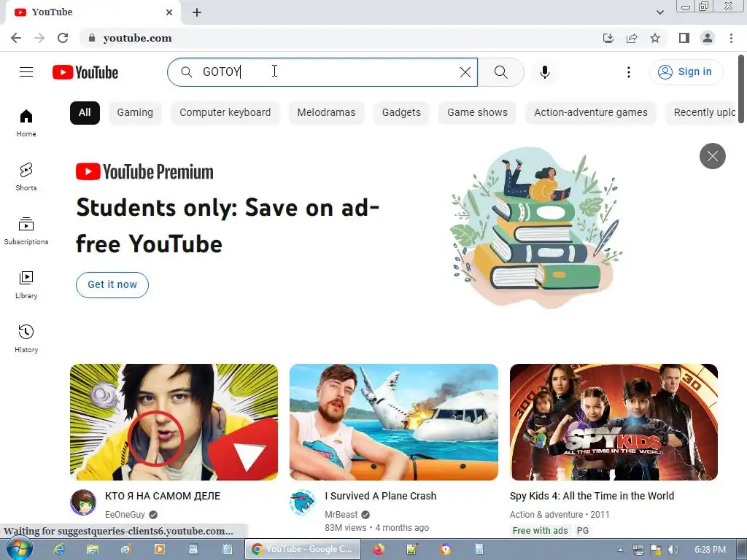Click the 83M views text

point(345,528)
